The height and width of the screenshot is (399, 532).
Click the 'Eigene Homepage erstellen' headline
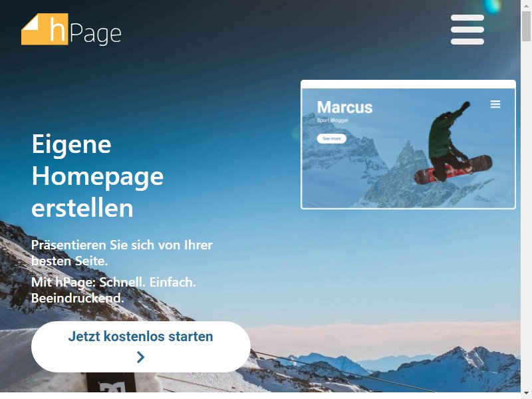[x=98, y=176]
